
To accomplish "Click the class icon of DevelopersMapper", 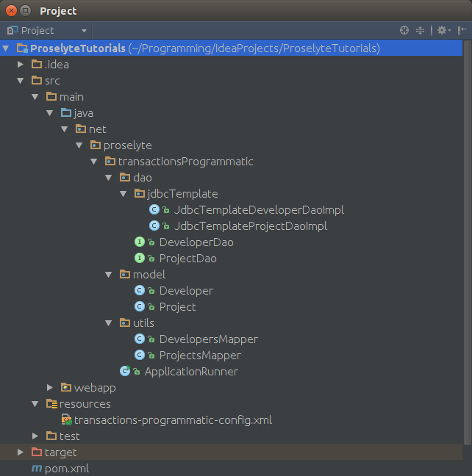I will pyautogui.click(x=140, y=339).
